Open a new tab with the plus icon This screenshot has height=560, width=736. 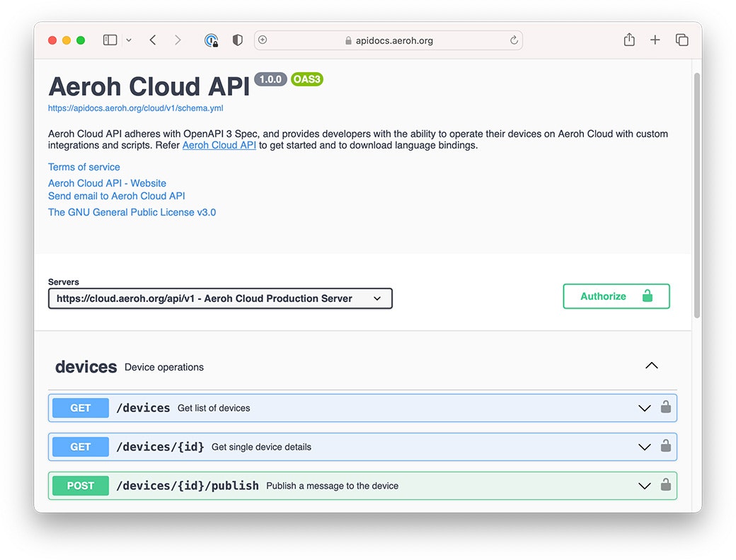coord(655,40)
